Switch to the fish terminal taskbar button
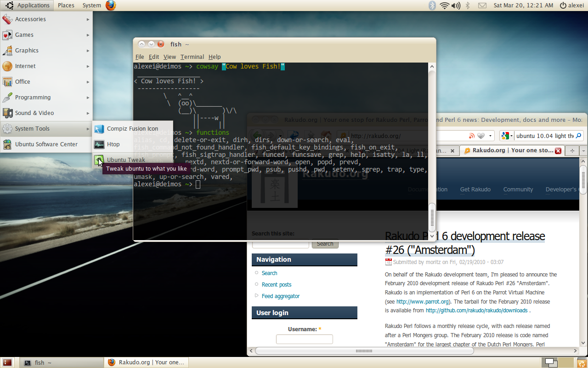The height and width of the screenshot is (368, 588). (62, 362)
